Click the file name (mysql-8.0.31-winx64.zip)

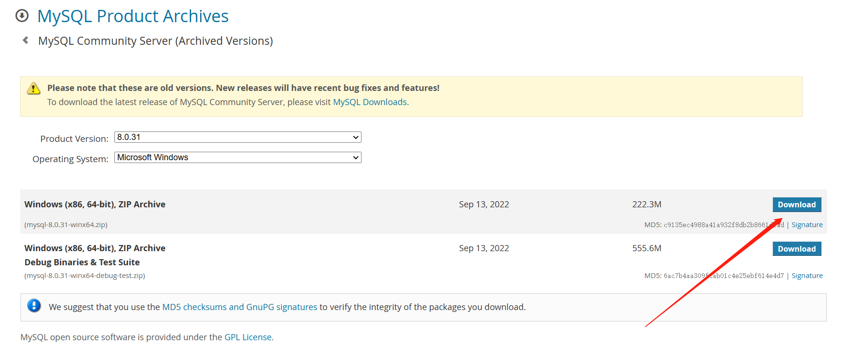(x=66, y=225)
